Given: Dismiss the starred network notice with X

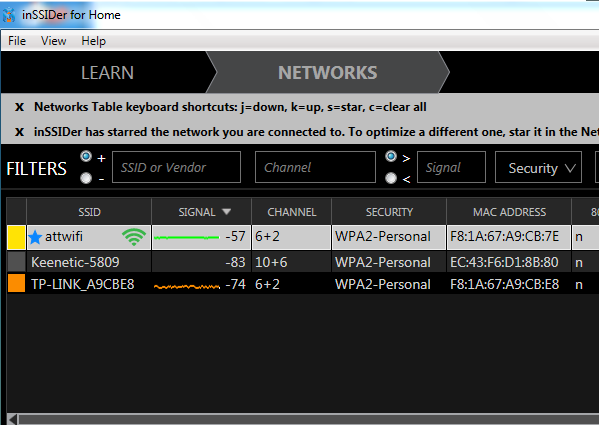Looking at the screenshot, I should (x=19, y=132).
